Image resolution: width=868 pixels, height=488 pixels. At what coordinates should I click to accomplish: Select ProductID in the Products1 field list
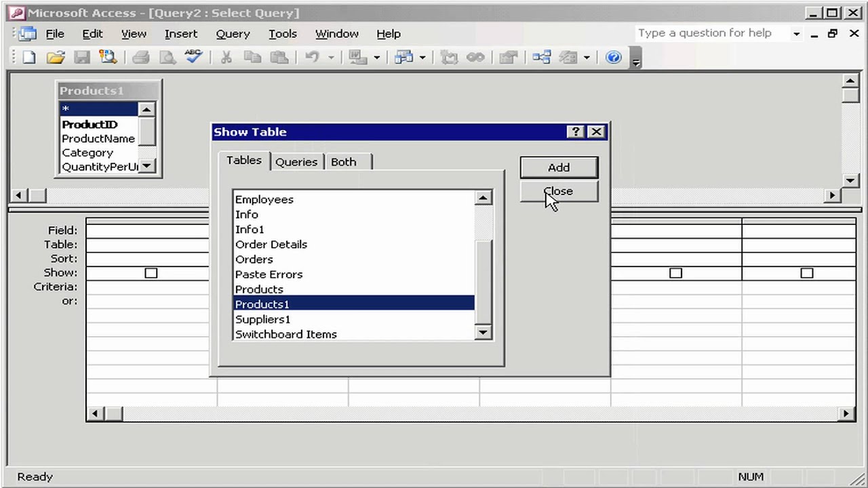point(98,124)
